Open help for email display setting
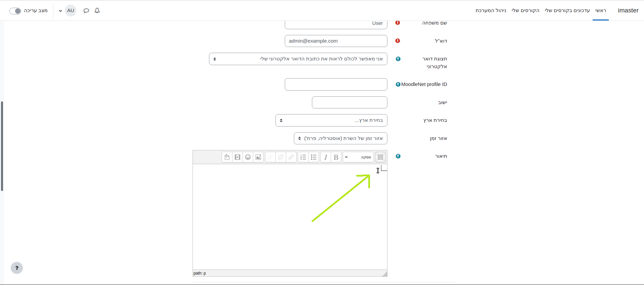This screenshot has height=285, width=644. [x=398, y=59]
